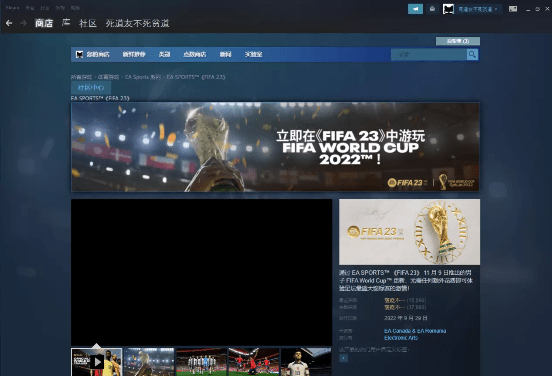The width and height of the screenshot is (553, 377).
Task: Click the 社区中心 button
Action: pyautogui.click(x=91, y=87)
